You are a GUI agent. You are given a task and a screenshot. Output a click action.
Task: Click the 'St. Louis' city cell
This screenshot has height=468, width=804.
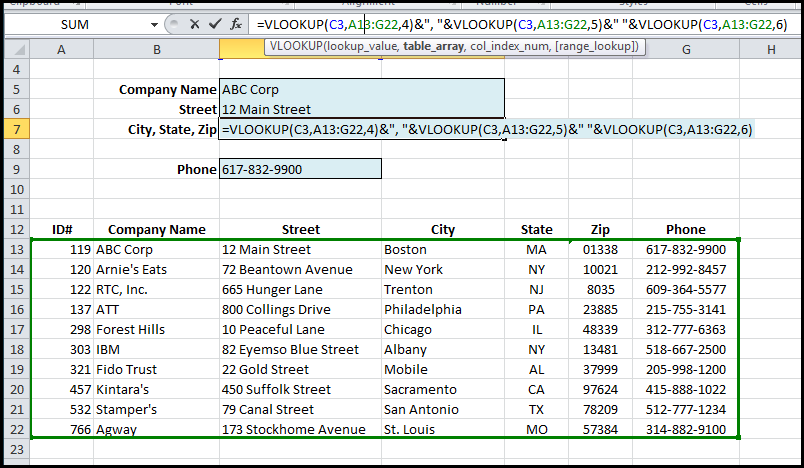pyautogui.click(x=443, y=430)
